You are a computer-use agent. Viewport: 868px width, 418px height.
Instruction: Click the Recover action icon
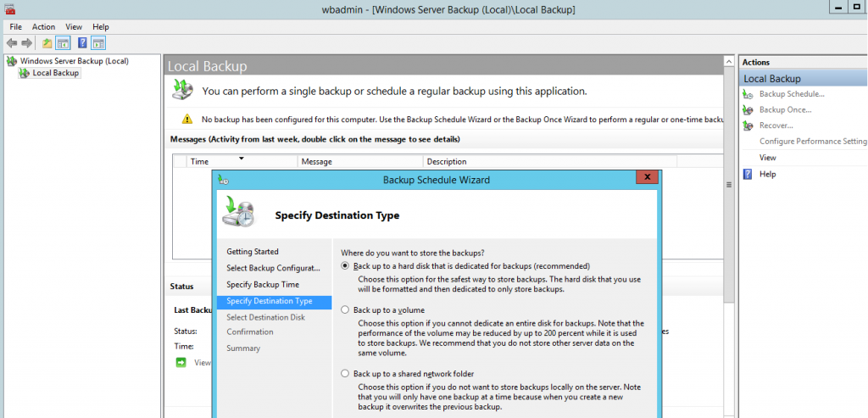point(748,125)
